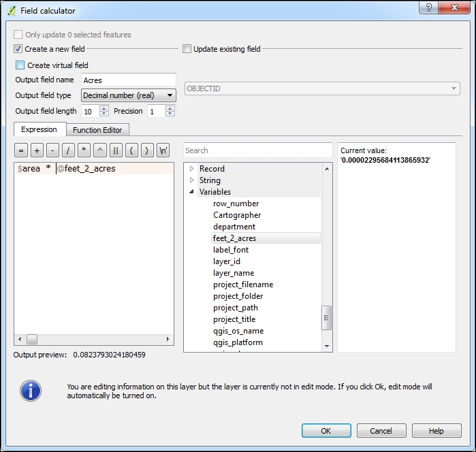Click the function Search box

click(248, 150)
